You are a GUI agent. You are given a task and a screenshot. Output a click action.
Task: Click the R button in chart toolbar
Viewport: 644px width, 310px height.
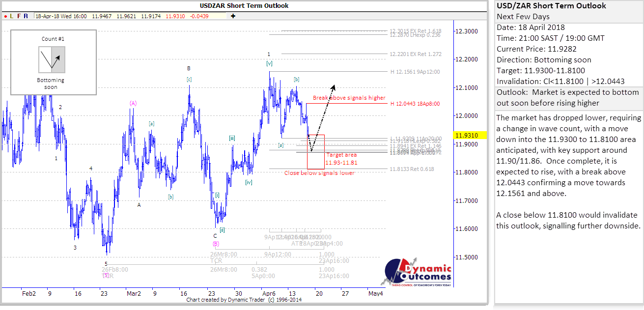26,16
